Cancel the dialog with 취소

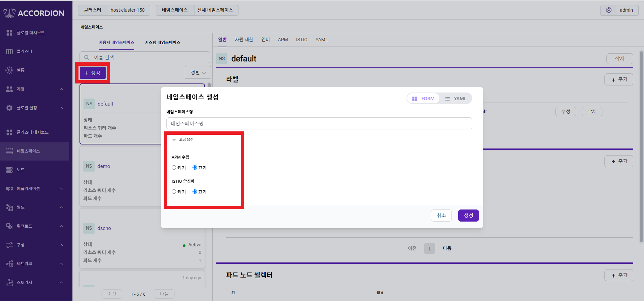pyautogui.click(x=441, y=216)
